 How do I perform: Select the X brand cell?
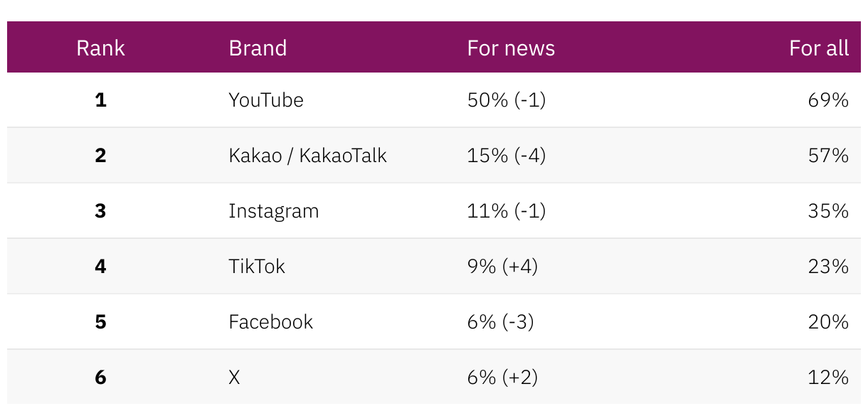coord(234,378)
